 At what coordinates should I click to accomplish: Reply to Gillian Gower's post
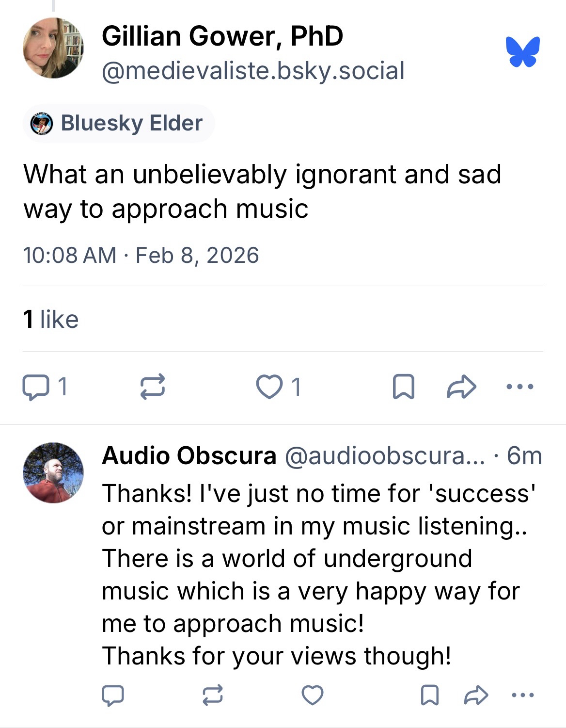[x=34, y=388]
